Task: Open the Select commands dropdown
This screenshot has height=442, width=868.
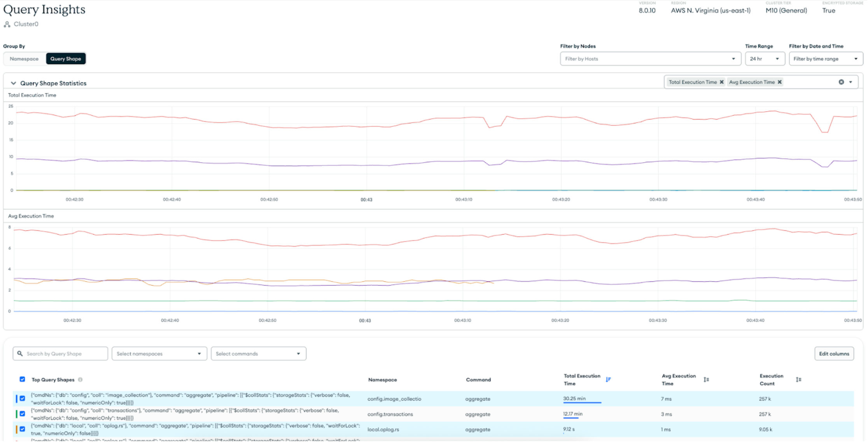Action: [x=258, y=353]
